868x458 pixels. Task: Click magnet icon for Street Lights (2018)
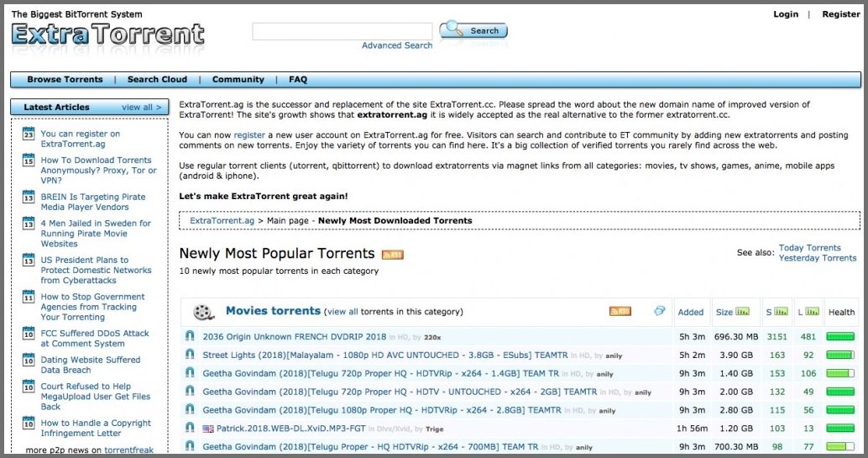click(x=190, y=355)
